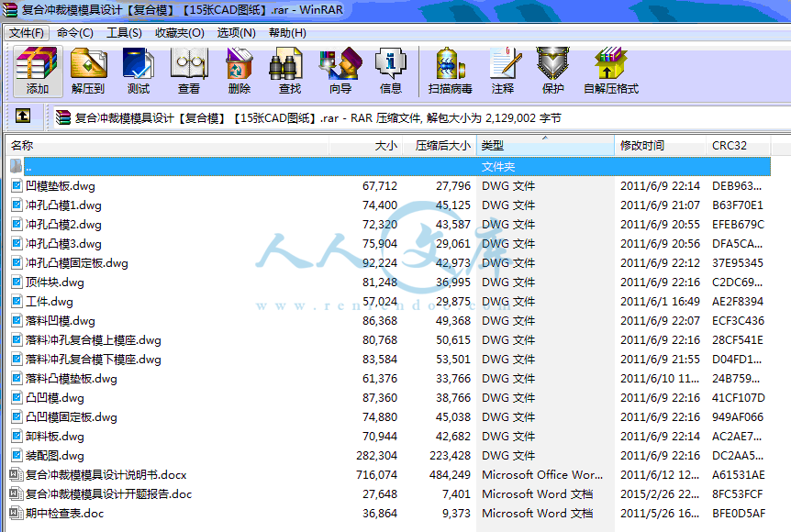This screenshot has width=791, height=532.
Task: Click the Delete (删除) toolbar icon
Action: pyautogui.click(x=240, y=71)
